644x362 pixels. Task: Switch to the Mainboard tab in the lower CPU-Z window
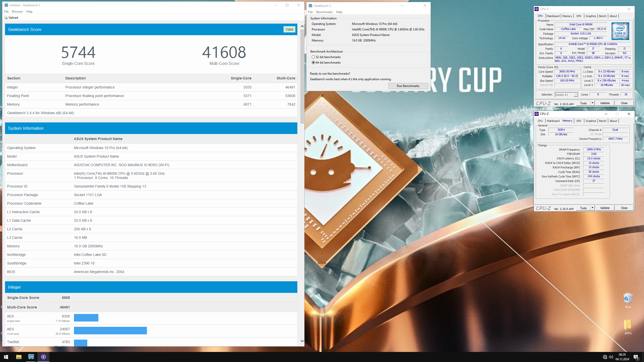tap(553, 121)
